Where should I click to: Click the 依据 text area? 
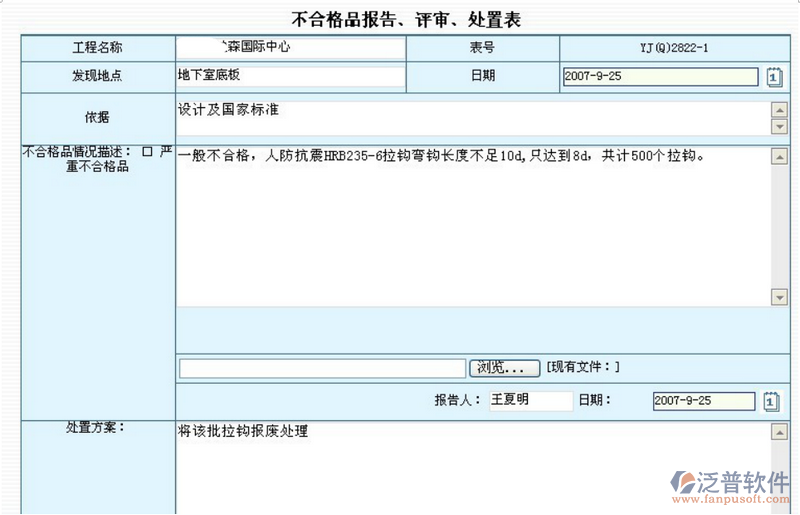473,118
